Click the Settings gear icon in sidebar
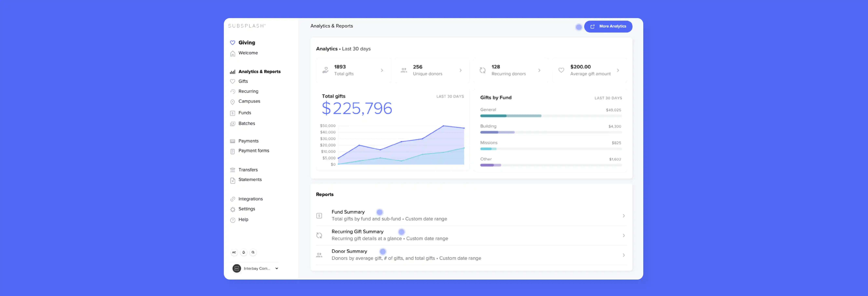The height and width of the screenshot is (296, 868). 233,209
